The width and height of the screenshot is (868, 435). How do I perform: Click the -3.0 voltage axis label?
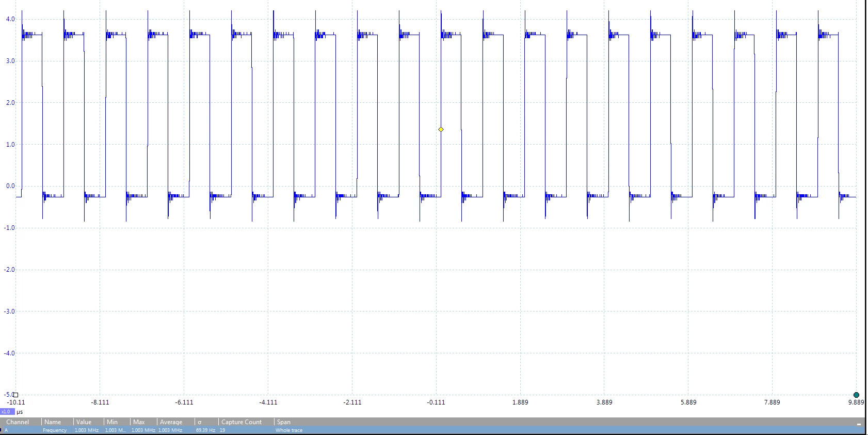(9, 312)
